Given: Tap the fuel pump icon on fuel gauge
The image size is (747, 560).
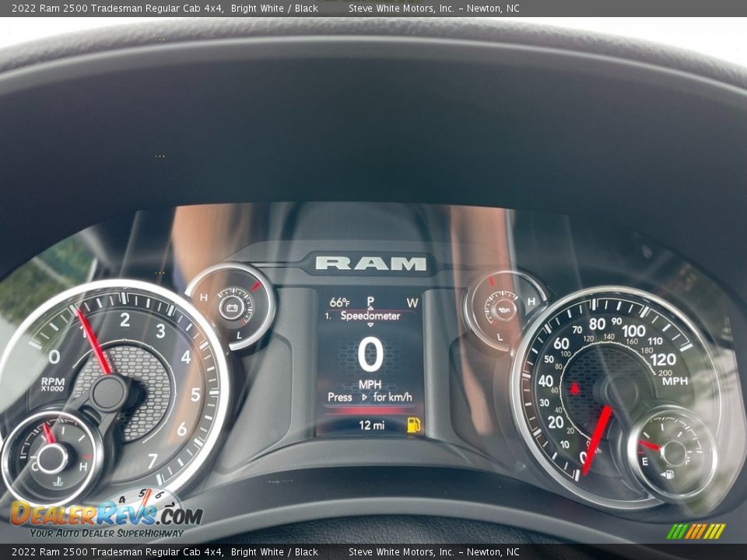Looking at the screenshot, I should point(667,474).
